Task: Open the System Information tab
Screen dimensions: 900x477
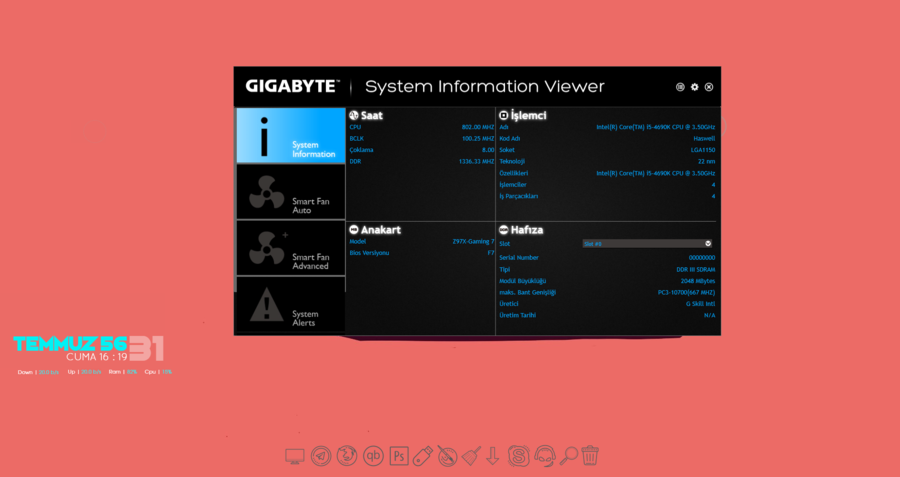Action: (291, 136)
